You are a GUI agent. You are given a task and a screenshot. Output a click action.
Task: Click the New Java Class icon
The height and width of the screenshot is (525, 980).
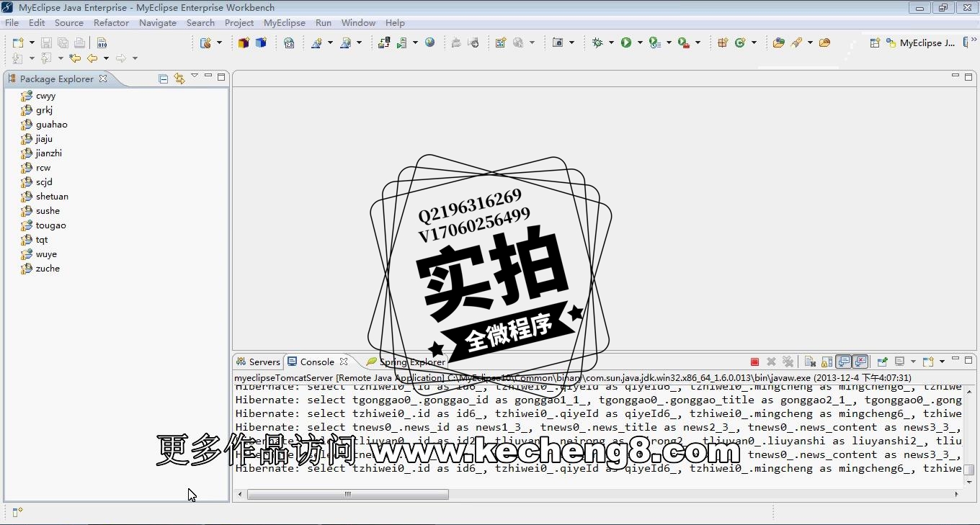point(739,43)
